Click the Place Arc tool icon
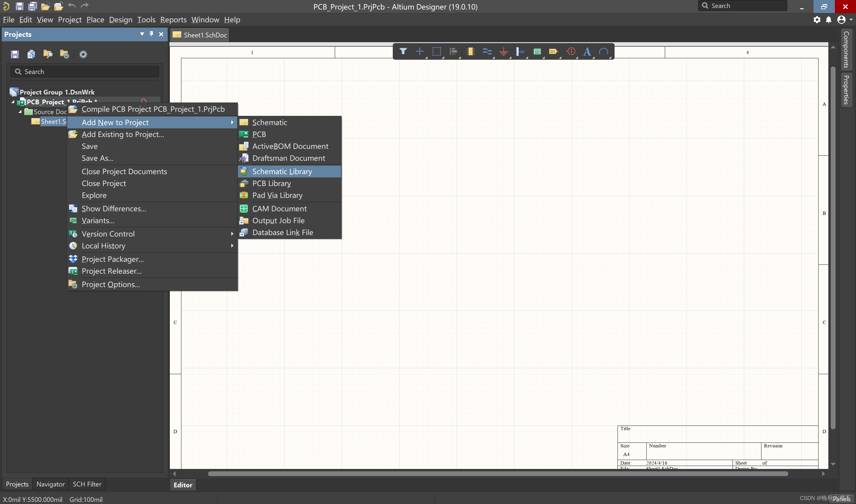This screenshot has width=856, height=504. pyautogui.click(x=604, y=51)
